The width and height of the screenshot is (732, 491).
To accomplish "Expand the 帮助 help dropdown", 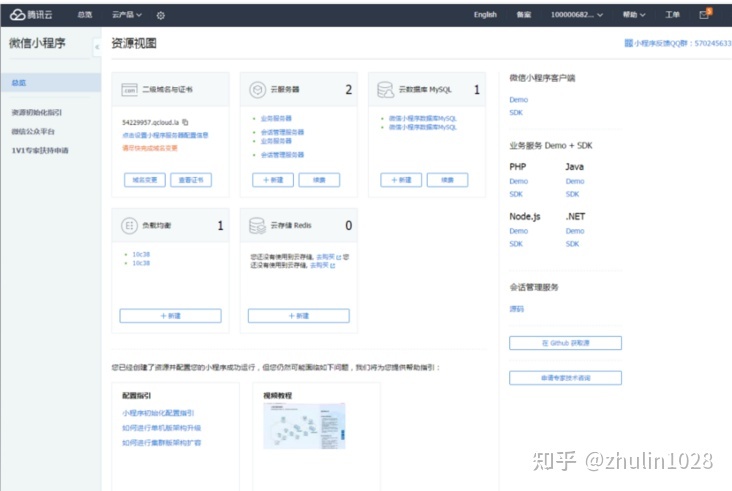I will tap(634, 15).
